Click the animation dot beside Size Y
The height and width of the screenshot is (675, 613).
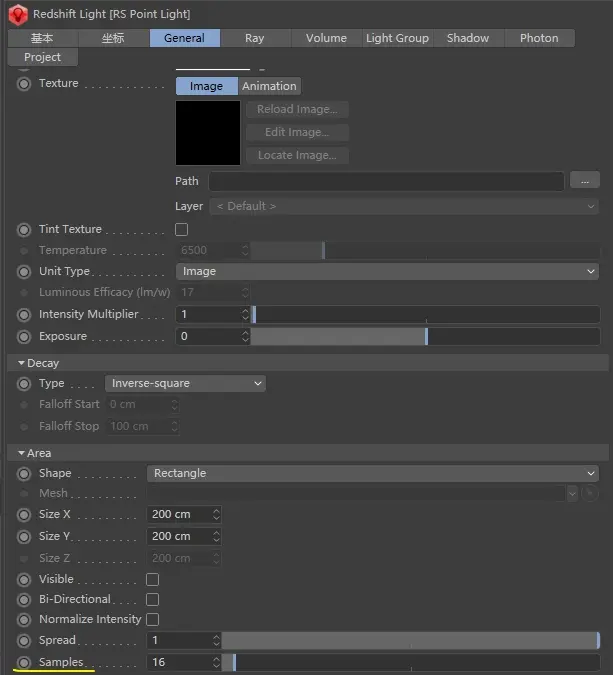tap(24, 536)
